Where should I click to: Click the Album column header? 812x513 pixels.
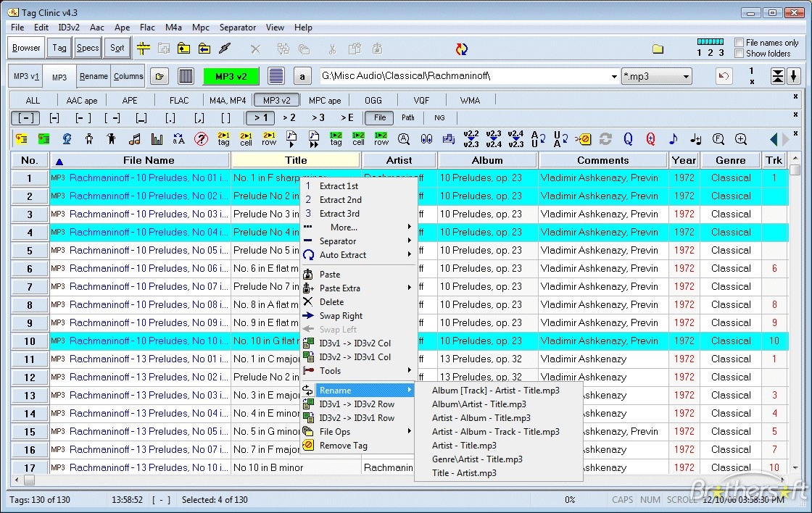[487, 160]
